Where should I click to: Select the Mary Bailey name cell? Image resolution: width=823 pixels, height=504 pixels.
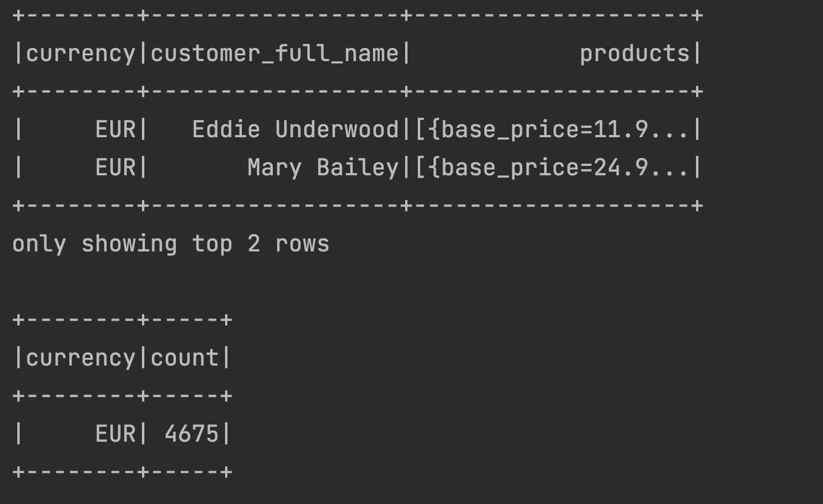[x=323, y=168]
